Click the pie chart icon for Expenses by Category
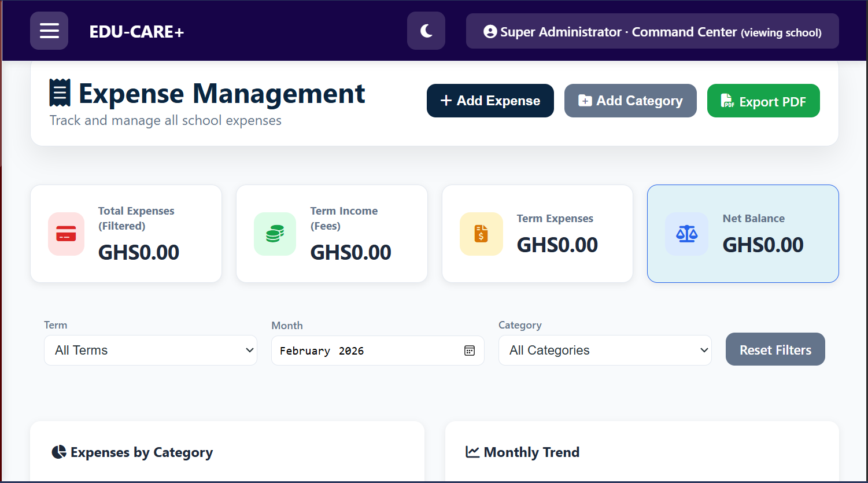The width and height of the screenshot is (868, 483). [x=59, y=452]
